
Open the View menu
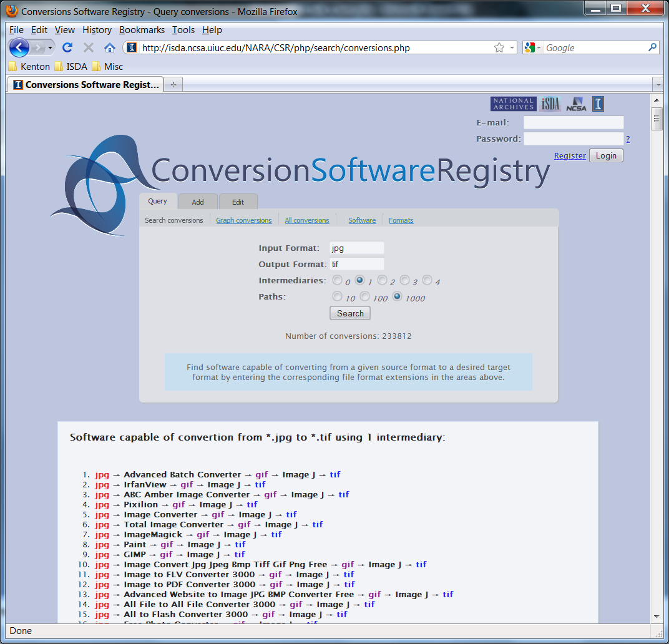click(64, 30)
